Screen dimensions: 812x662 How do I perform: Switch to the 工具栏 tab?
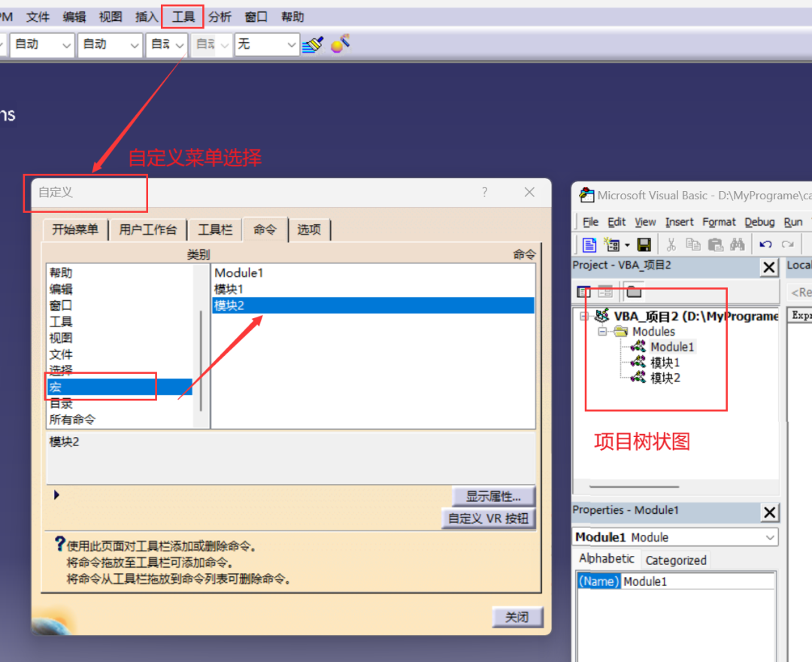215,229
